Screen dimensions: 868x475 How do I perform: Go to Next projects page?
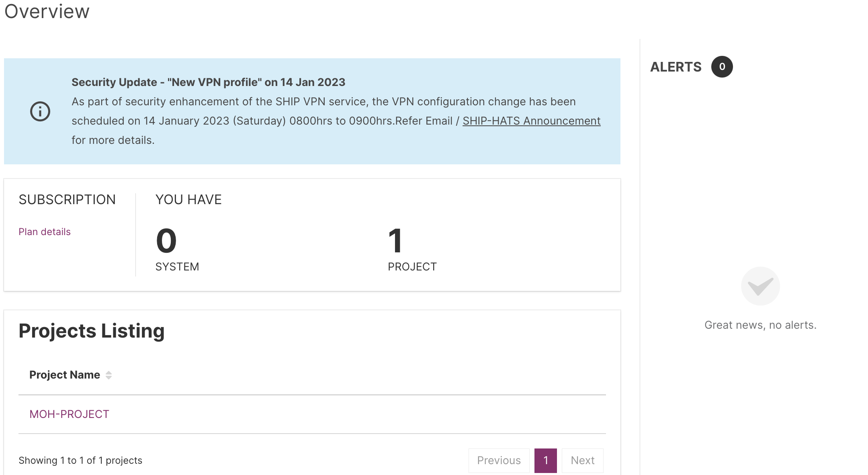(x=582, y=461)
